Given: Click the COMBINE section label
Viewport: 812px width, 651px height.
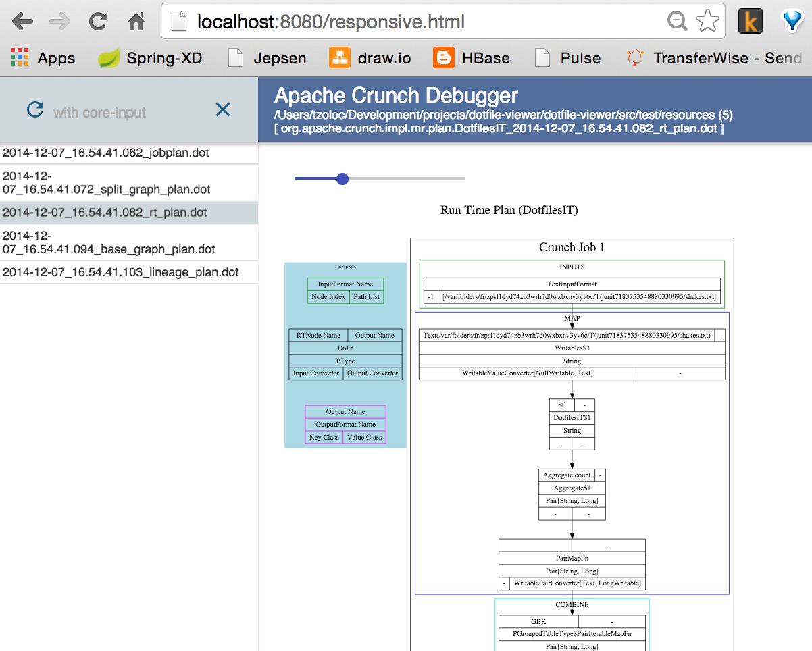Looking at the screenshot, I should pyautogui.click(x=572, y=605).
